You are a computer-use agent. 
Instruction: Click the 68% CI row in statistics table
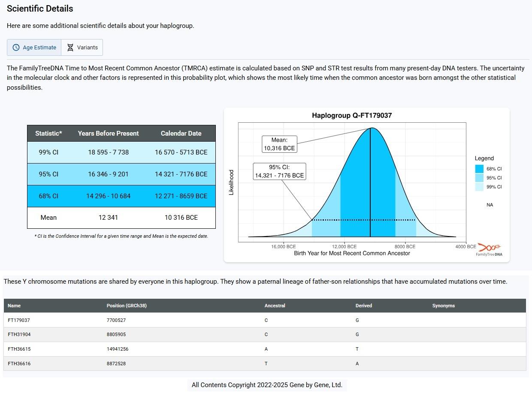pyautogui.click(x=121, y=196)
